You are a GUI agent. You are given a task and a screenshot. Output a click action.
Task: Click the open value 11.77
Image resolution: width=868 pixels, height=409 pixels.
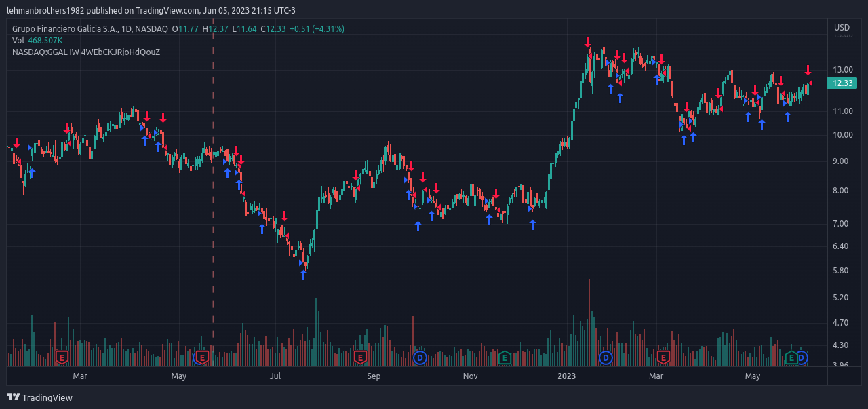coord(189,29)
